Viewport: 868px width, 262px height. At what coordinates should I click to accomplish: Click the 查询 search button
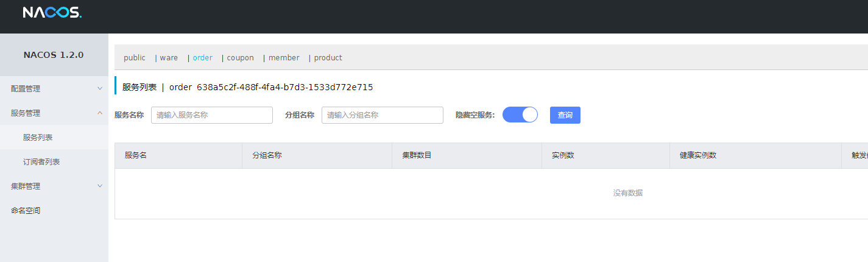tap(565, 115)
